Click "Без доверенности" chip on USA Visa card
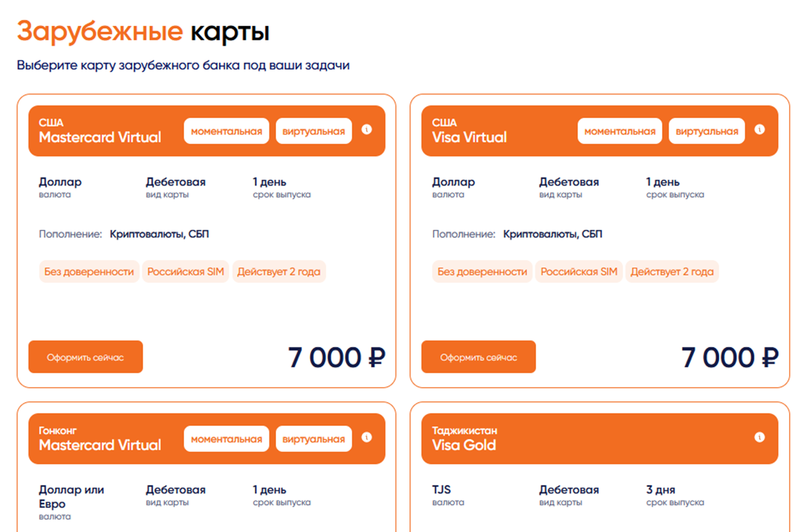 [482, 271]
